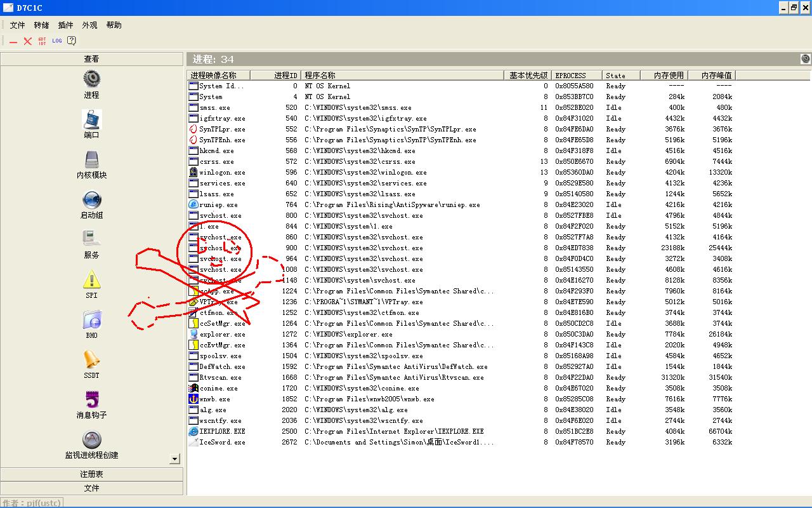Click the GDT/IDT toolbar icon
Image resolution: width=812 pixels, height=508 pixels.
tap(43, 41)
